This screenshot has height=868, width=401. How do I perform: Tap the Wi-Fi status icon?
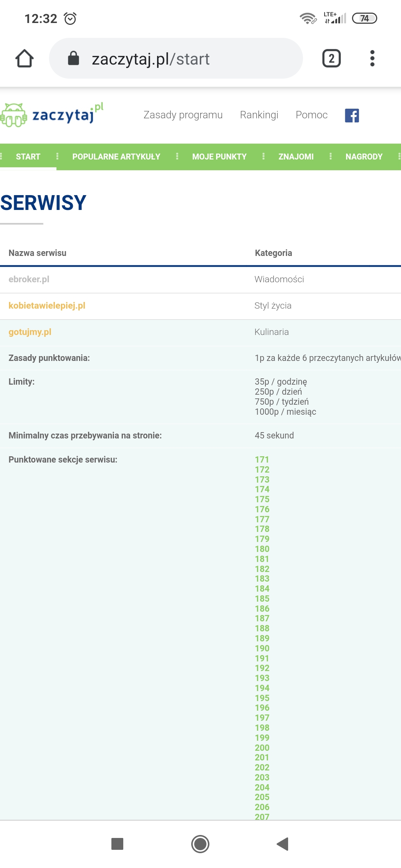coord(308,18)
